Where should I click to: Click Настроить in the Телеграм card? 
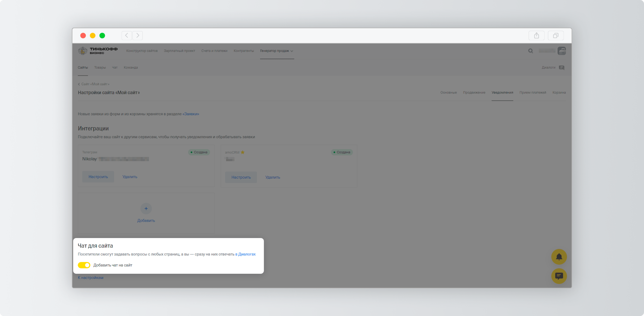coord(98,177)
